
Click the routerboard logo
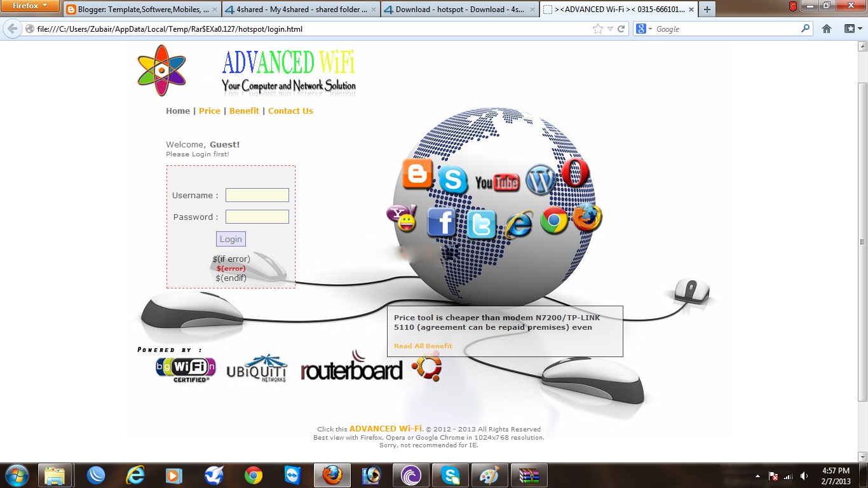coord(351,366)
